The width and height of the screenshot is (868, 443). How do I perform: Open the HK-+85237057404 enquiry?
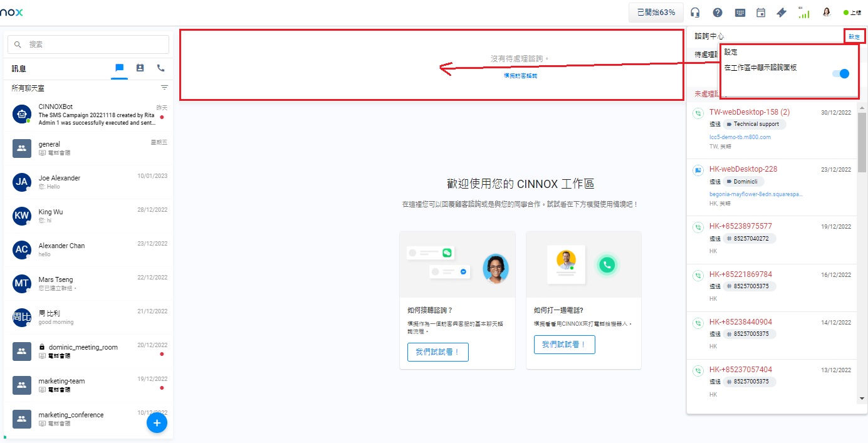772,383
